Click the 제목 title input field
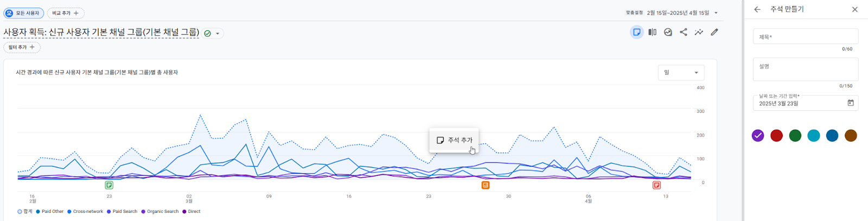This screenshot has width=868, height=221. click(806, 36)
